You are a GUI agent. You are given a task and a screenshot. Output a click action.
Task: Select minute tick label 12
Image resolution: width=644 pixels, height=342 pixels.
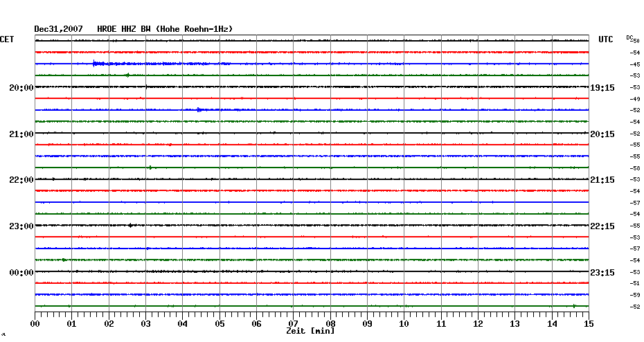(x=478, y=324)
